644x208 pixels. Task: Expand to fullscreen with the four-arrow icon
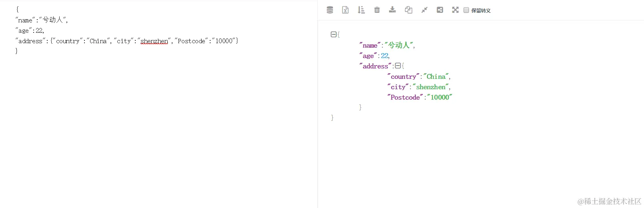(455, 10)
